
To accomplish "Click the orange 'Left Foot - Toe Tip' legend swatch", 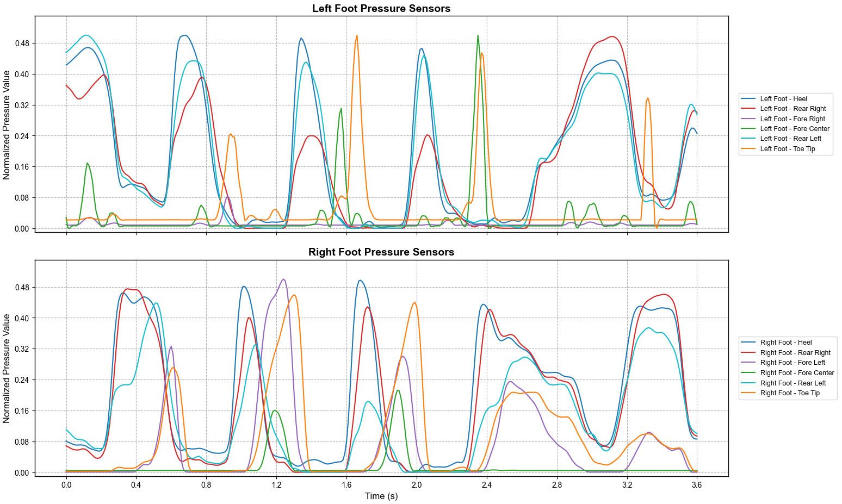I will coord(749,149).
